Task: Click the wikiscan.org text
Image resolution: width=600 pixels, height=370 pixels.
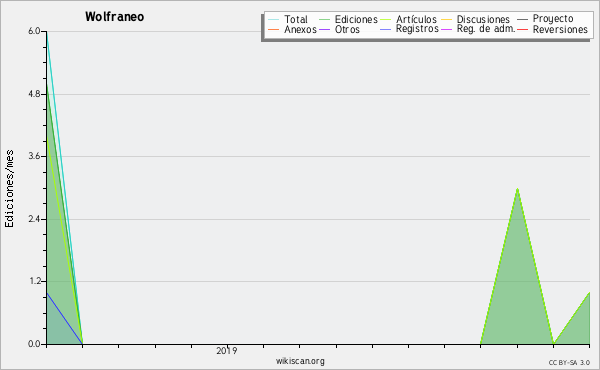Action: point(300,361)
